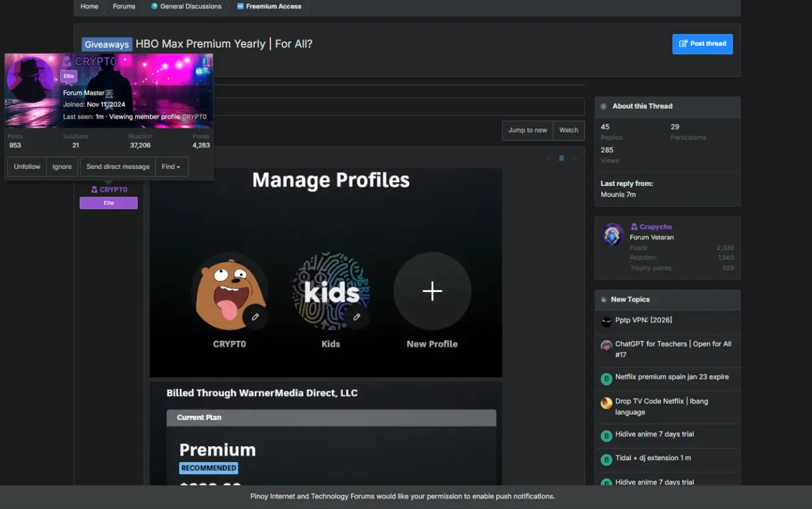Click the 4,283 points value

tap(201, 145)
